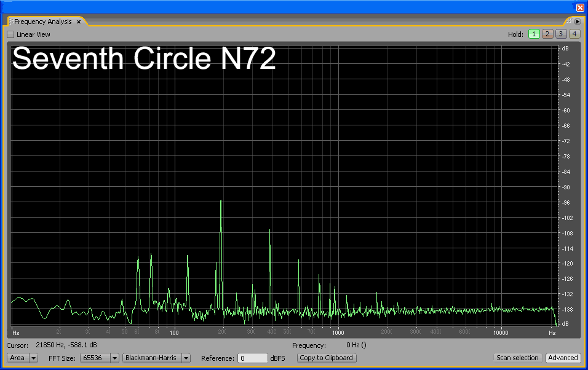
Task: Open the Blackmann-Harris window type dropdown
Action: [156, 358]
